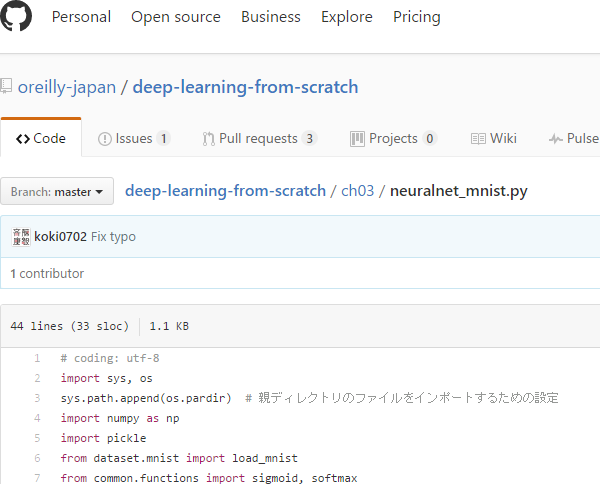Click the deep-learning-from-scratch breadcrumb link

click(x=225, y=191)
